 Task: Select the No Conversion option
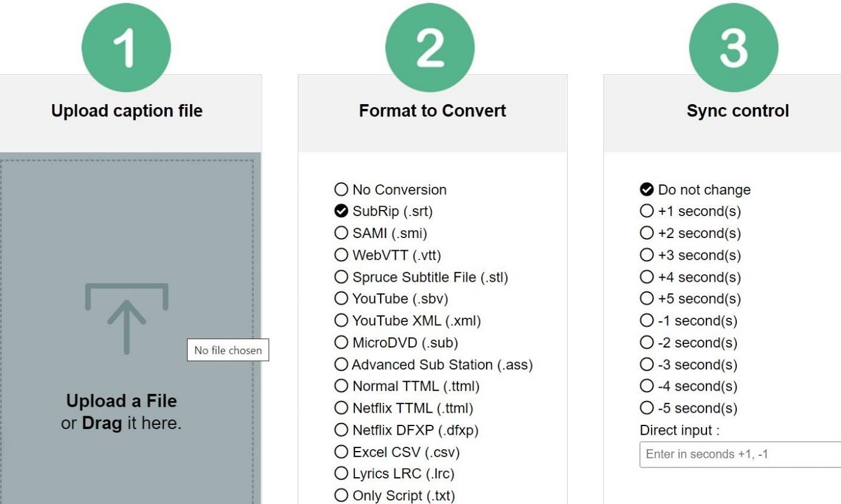click(341, 189)
